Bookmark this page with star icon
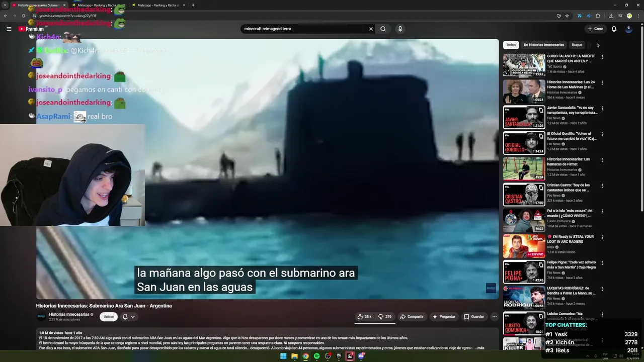This screenshot has width=644, height=362. tap(567, 16)
